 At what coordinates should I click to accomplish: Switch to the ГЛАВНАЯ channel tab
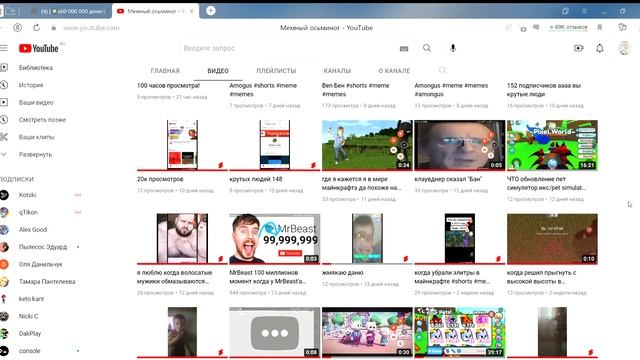(x=165, y=71)
